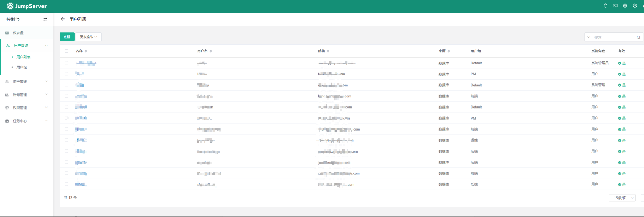The height and width of the screenshot is (217, 644).
Task: Go back using the left arrow
Action: pos(63,19)
